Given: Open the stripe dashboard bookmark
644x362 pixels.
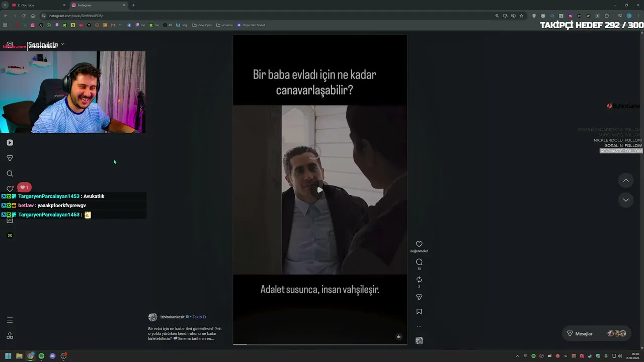Looking at the screenshot, I should click(252, 25).
